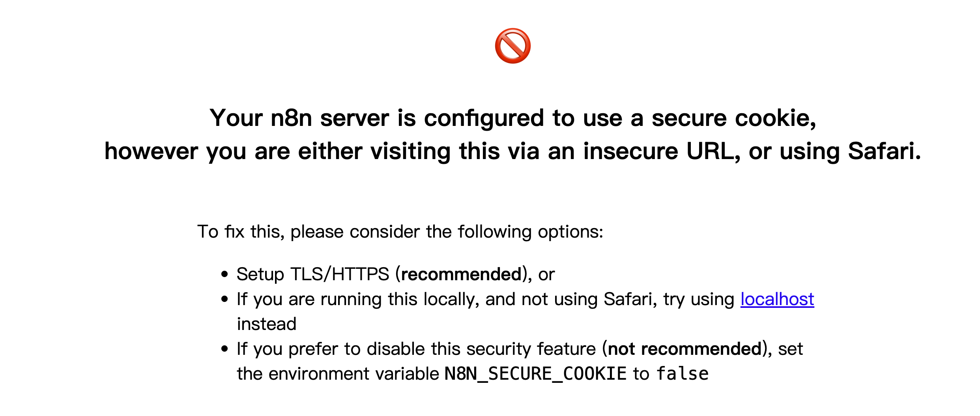Click the word 'instead' below the localhost line
This screenshot has height=416, width=980.
click(266, 324)
